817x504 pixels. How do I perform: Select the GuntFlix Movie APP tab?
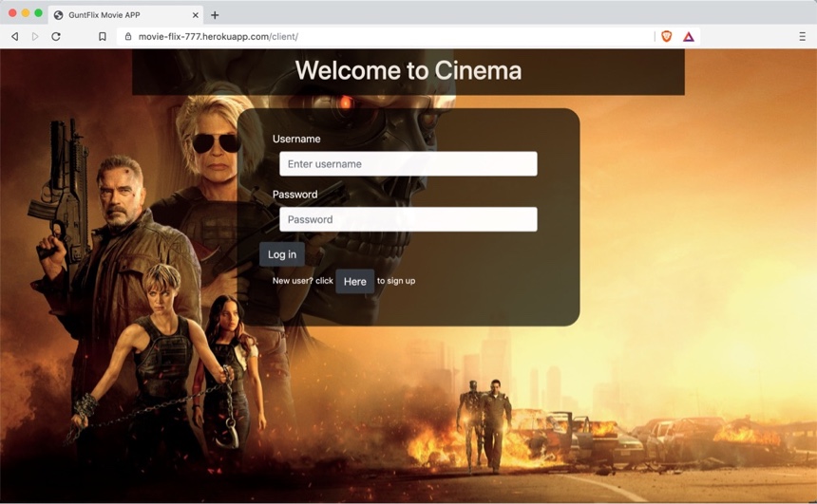click(126, 15)
